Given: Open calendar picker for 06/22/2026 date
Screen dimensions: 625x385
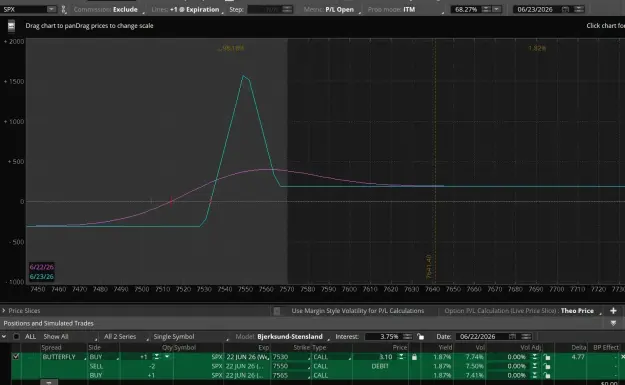Looking at the screenshot, I should point(513,337).
